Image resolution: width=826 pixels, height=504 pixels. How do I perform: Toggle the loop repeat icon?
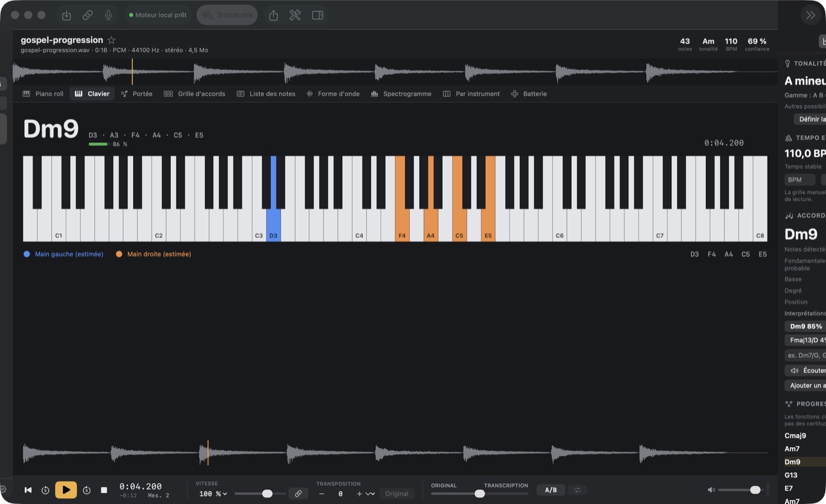click(x=577, y=490)
